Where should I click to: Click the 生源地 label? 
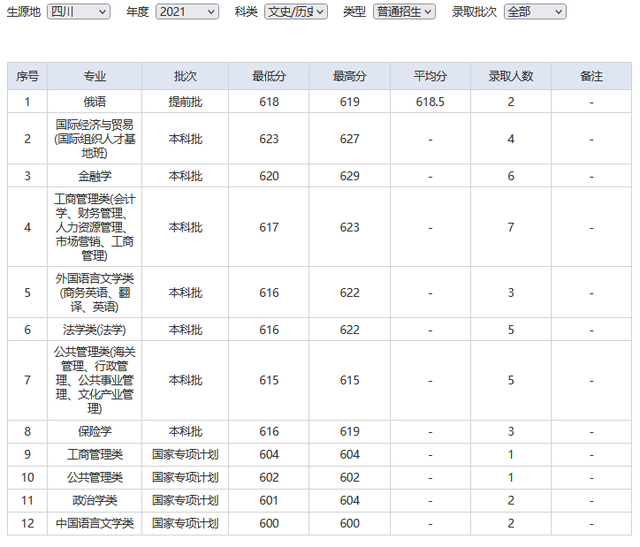point(24,12)
